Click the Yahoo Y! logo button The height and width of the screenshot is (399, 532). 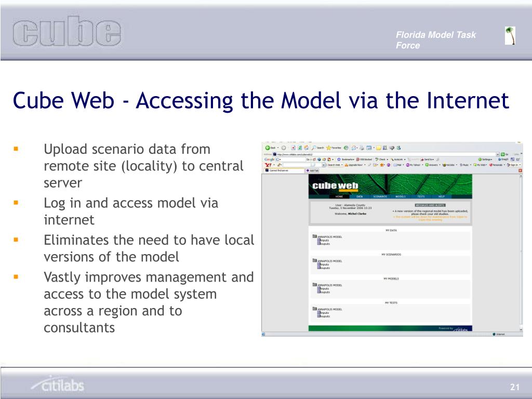268,165
